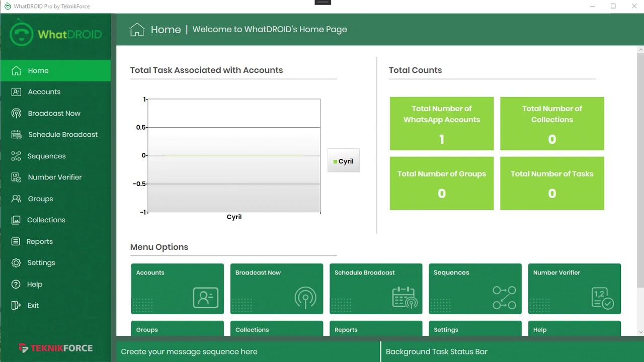This screenshot has width=644, height=362.
Task: Open Sequences from the sidebar
Action: click(55, 156)
